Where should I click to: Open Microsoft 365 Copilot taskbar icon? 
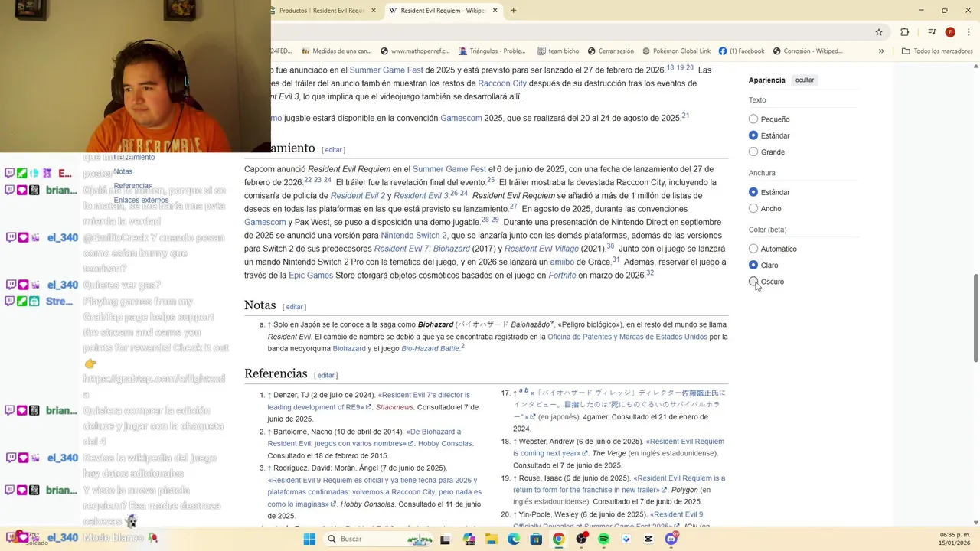point(469,539)
